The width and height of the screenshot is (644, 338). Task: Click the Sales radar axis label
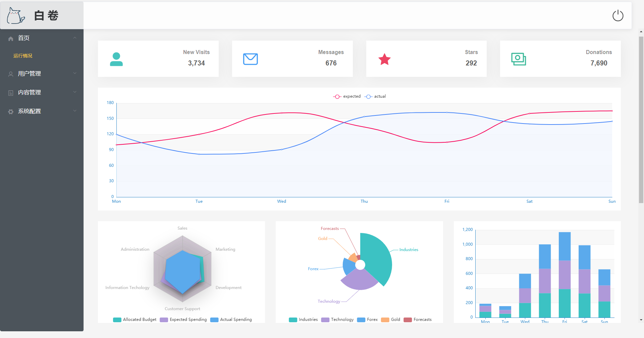(182, 228)
